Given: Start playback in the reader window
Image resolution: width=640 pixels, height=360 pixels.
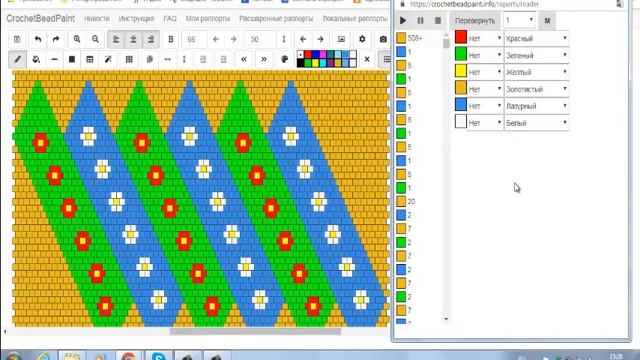Looking at the screenshot, I should click(403, 20).
